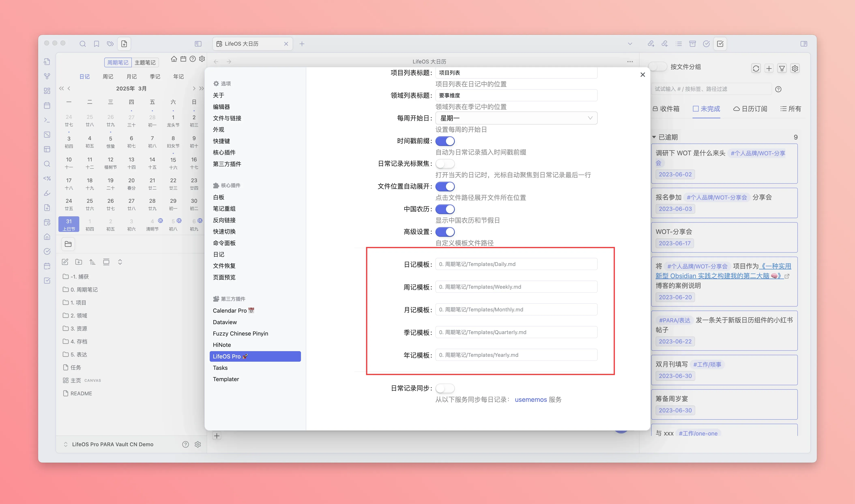Image resolution: width=855 pixels, height=504 pixels.
Task: Toggle the right sidebar panel icon
Action: click(x=804, y=44)
